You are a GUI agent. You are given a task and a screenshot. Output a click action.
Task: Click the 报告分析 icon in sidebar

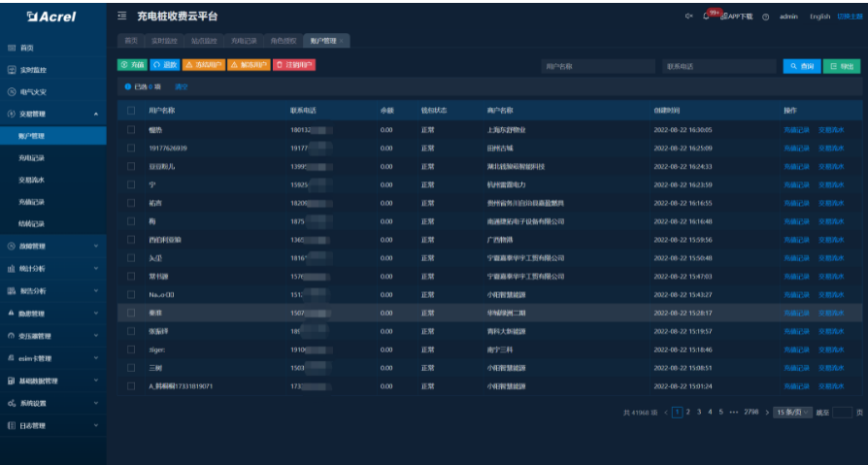pyautogui.click(x=11, y=291)
